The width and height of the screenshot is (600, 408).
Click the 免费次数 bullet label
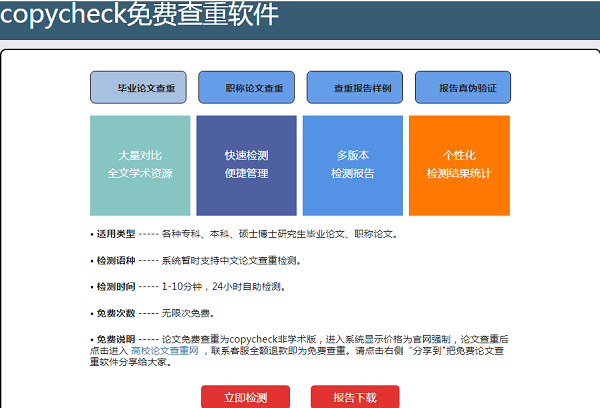(x=116, y=313)
